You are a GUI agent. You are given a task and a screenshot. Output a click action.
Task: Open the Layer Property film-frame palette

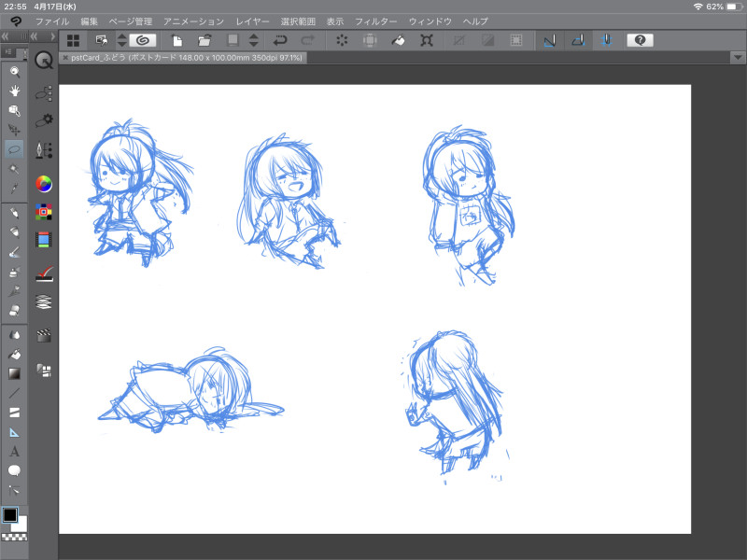tap(44, 240)
